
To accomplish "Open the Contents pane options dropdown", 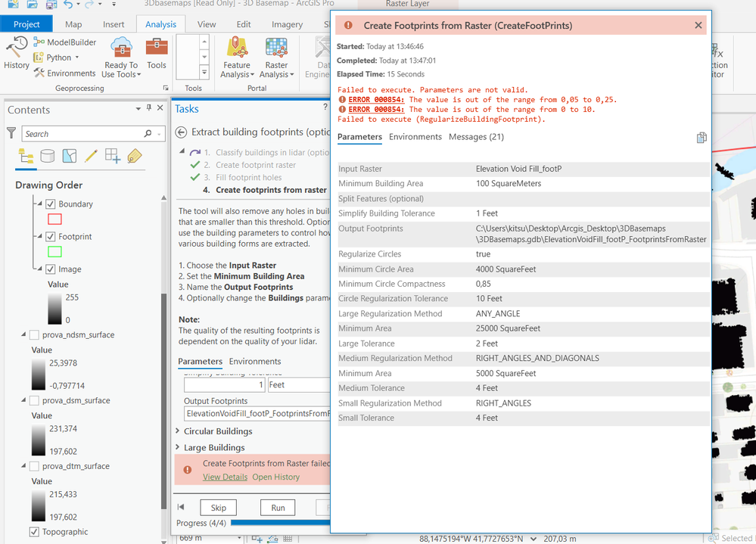I will [138, 108].
